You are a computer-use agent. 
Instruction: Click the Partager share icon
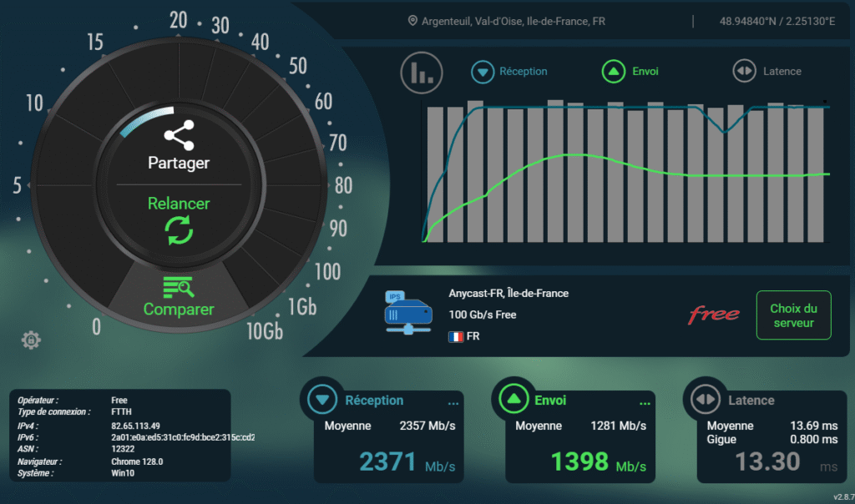pyautogui.click(x=179, y=135)
